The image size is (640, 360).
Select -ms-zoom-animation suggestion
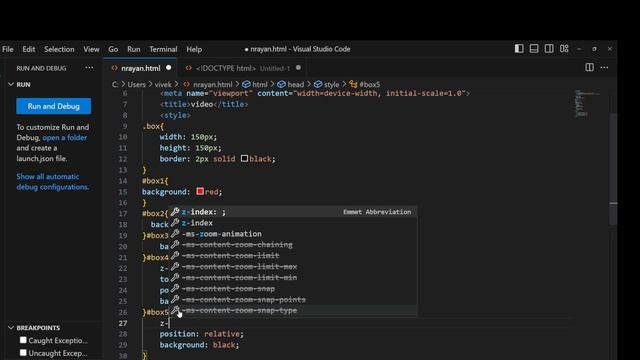coord(293,234)
